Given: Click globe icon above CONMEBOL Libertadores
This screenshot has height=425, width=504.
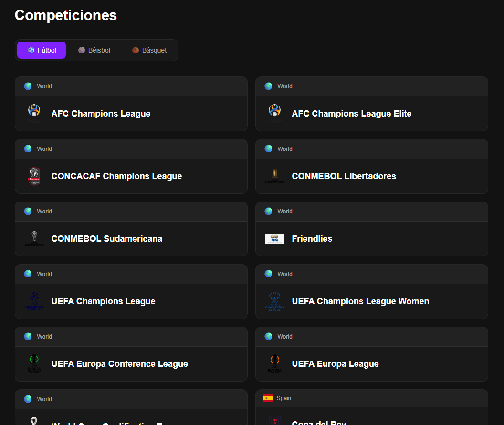Looking at the screenshot, I should pos(268,149).
